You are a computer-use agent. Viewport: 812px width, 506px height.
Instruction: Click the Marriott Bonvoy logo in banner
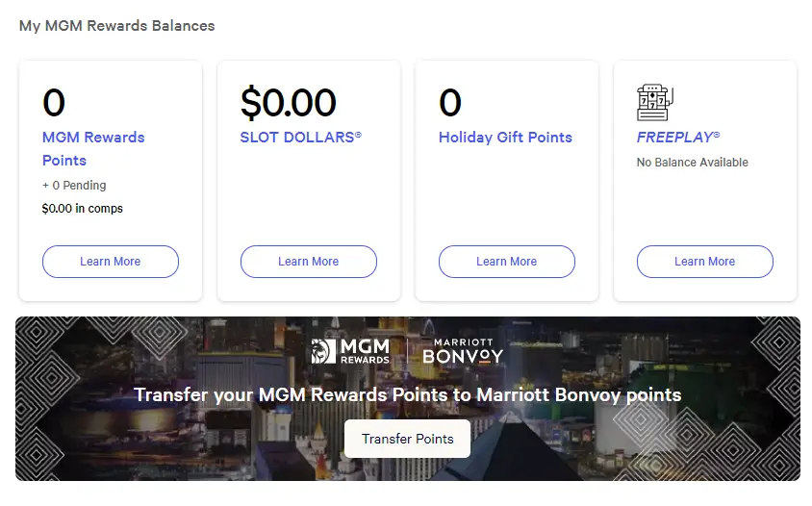[463, 352]
